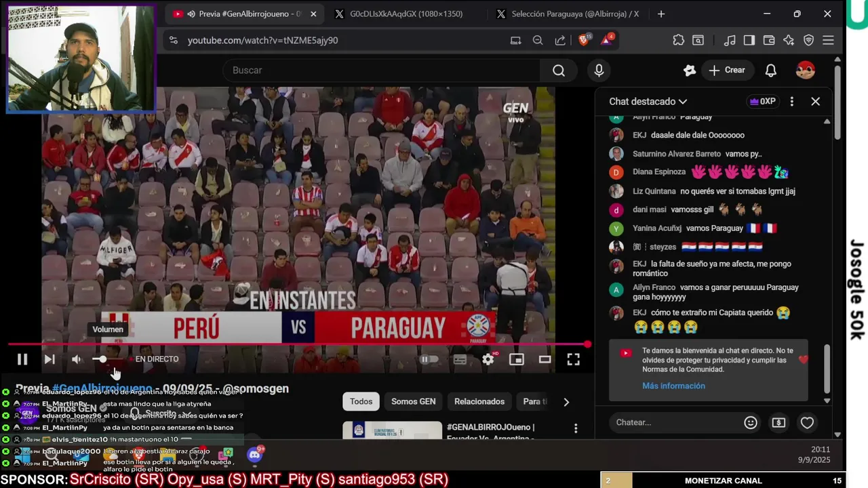868x488 pixels.
Task: Open the account avatar menu
Action: point(806,70)
